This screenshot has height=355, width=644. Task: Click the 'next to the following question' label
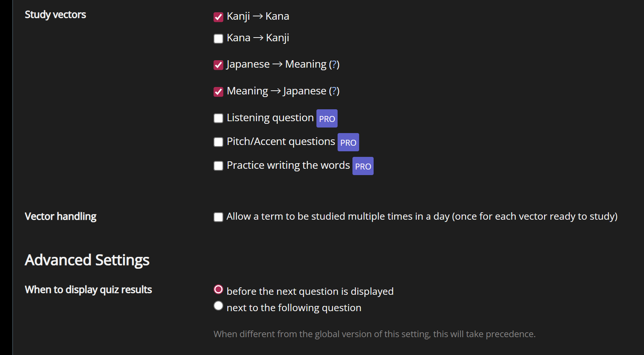click(294, 308)
